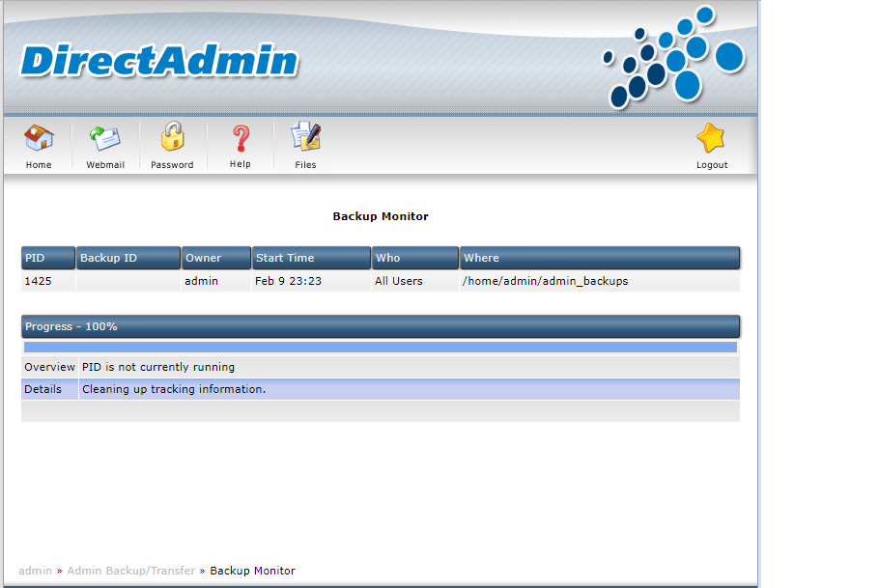Viewport: 879px width, 588px height.
Task: Click the Password text label
Action: (x=172, y=165)
